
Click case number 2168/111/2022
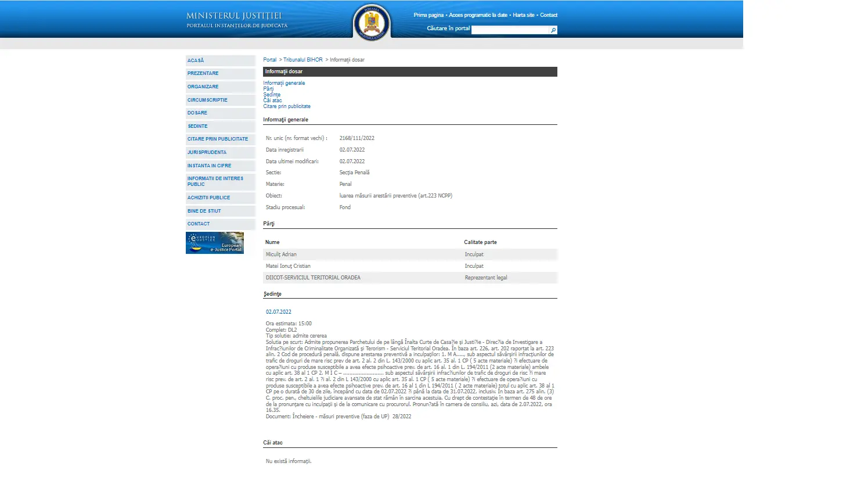357,138
